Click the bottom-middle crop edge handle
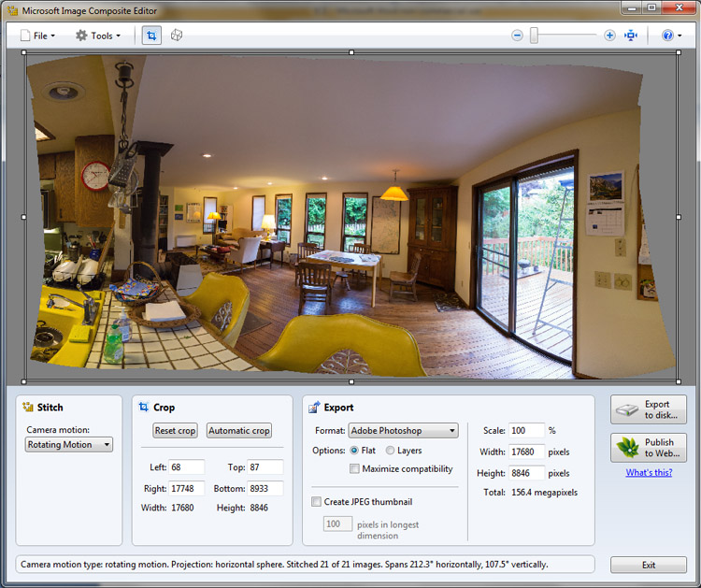Image resolution: width=701 pixels, height=588 pixels. coord(351,381)
